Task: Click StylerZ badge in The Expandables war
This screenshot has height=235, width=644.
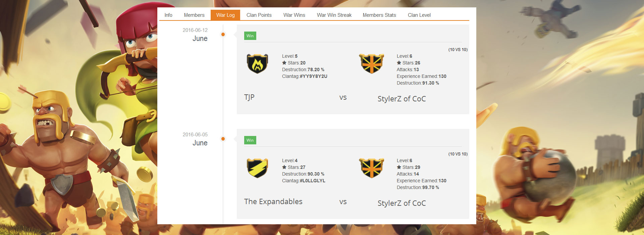Action: [x=372, y=168]
